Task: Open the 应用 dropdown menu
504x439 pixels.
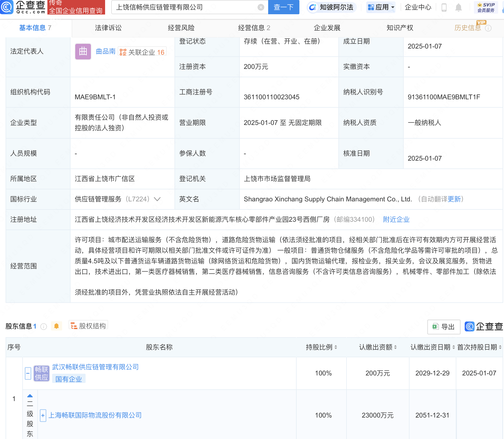Action: coord(381,7)
